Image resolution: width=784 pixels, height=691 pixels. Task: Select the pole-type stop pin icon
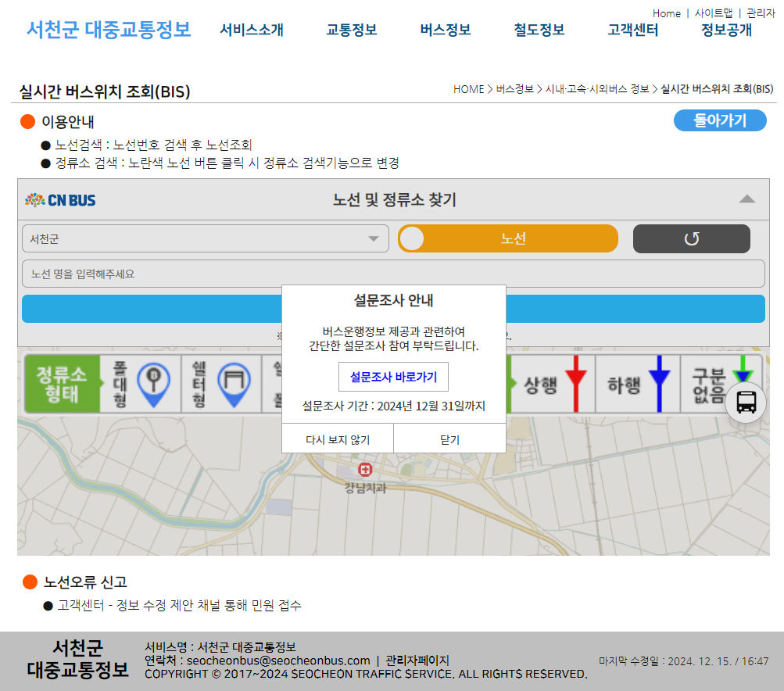(152, 383)
